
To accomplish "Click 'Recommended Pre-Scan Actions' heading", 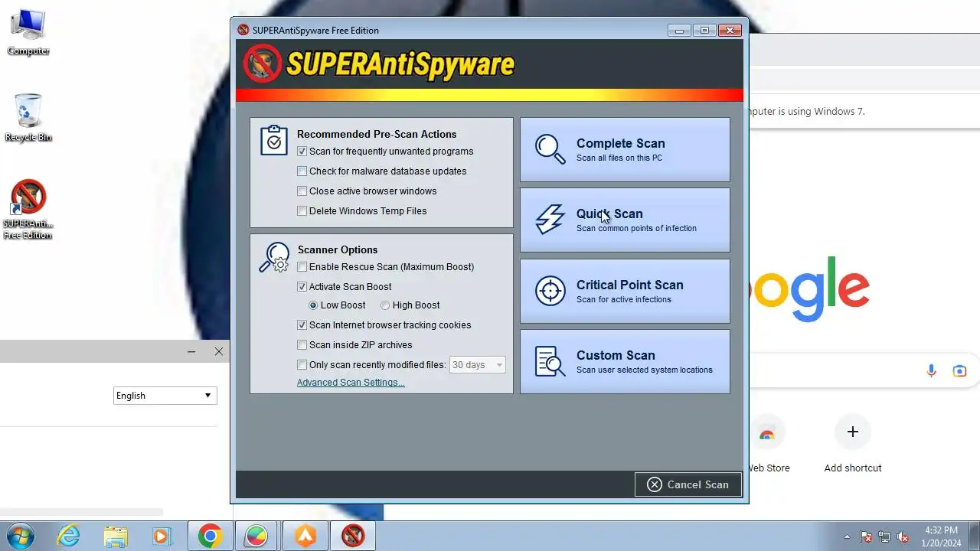I will pos(377,134).
